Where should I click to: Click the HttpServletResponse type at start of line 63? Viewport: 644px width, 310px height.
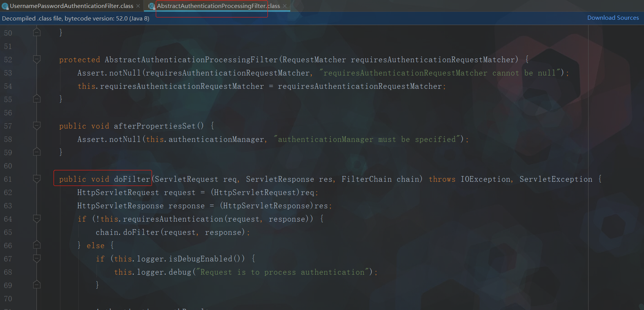[x=120, y=206]
